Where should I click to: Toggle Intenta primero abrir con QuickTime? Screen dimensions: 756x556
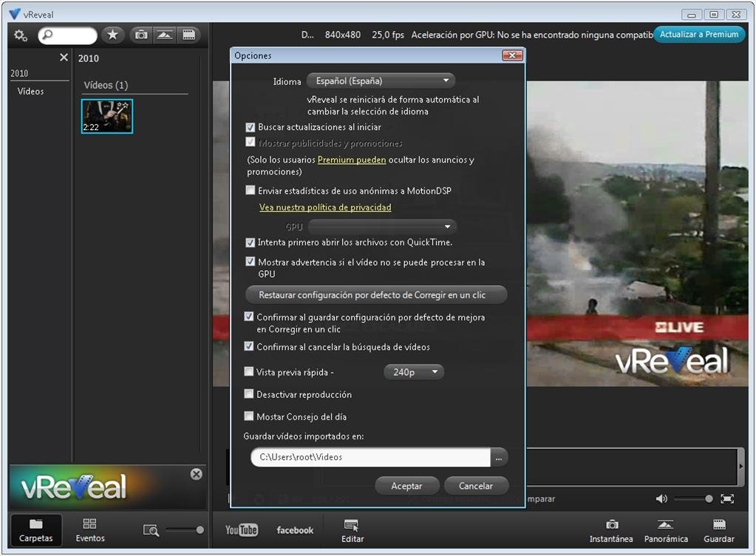tap(251, 242)
